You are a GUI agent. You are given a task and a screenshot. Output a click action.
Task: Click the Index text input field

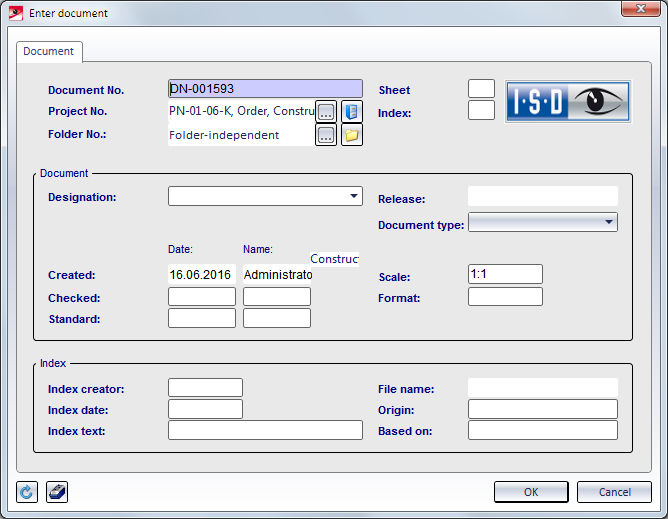pyautogui.click(x=265, y=430)
